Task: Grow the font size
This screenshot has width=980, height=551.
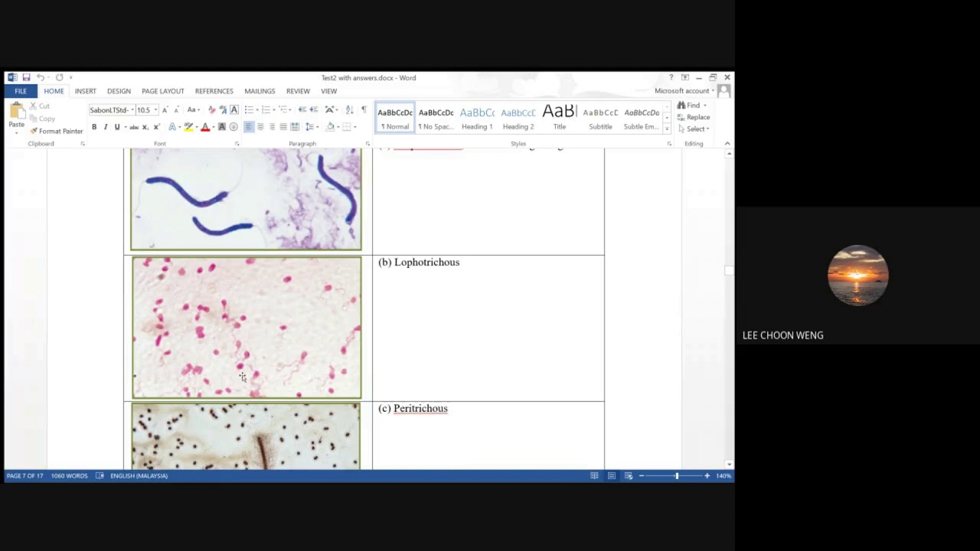Action: [x=165, y=110]
